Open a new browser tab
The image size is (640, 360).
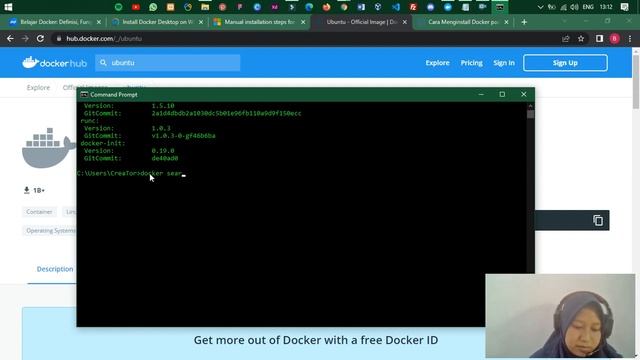tap(524, 22)
